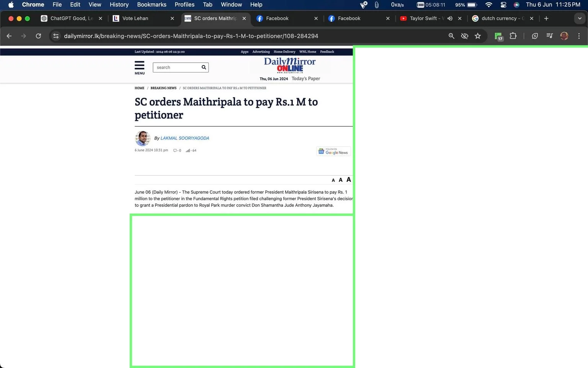Open Control Center icon in menu bar
The width and height of the screenshot is (588, 368).
[x=503, y=5]
